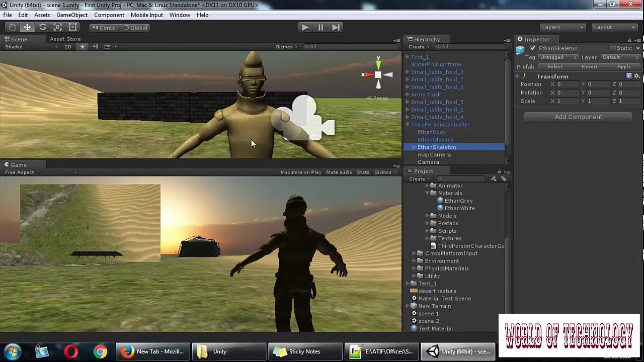Viewport: 644px width, 362px height.
Task: Click the prefab Revert button
Action: coord(590,67)
